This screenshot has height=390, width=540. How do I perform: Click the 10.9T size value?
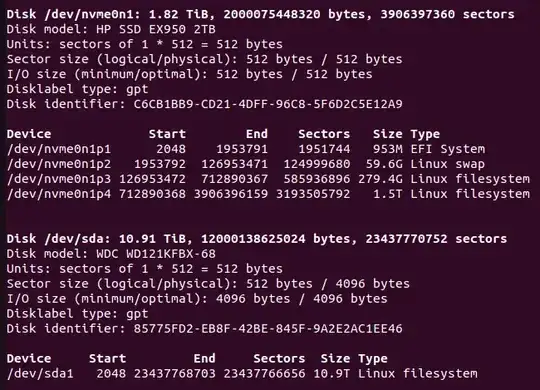click(x=332, y=374)
